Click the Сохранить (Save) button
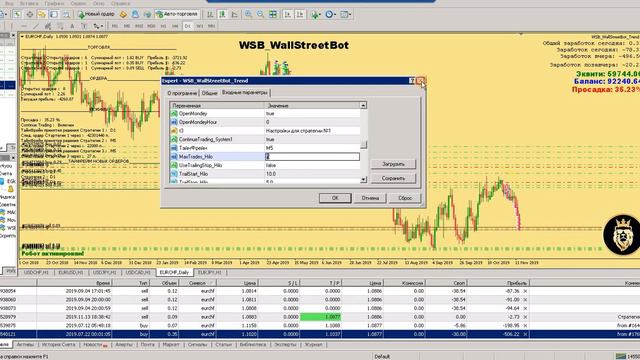The height and width of the screenshot is (360, 640). tap(393, 178)
